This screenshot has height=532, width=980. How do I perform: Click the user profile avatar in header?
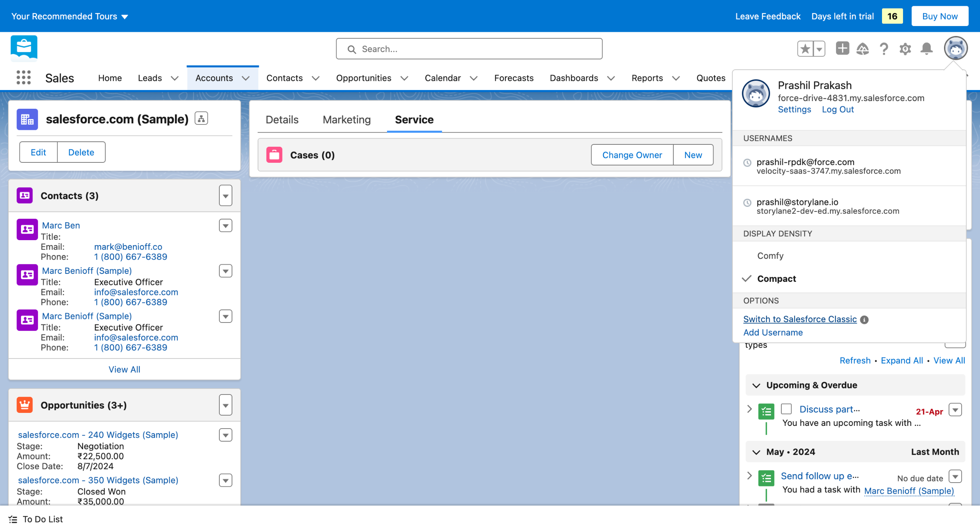[955, 48]
